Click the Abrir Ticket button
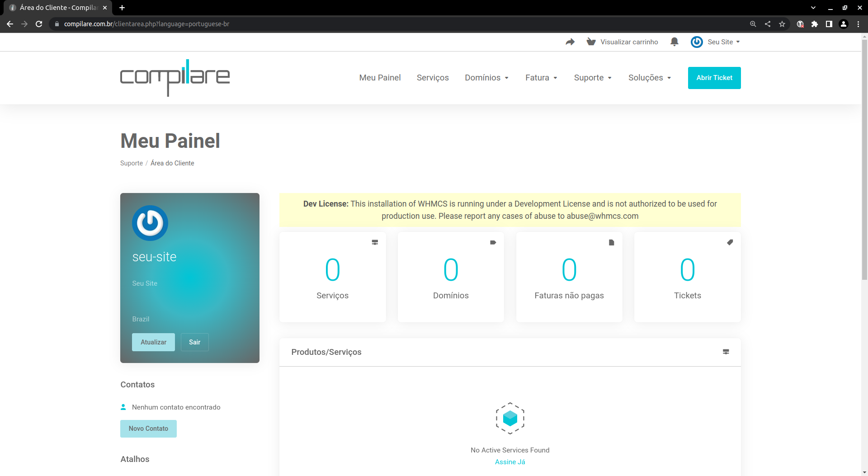This screenshot has width=868, height=476. point(714,78)
